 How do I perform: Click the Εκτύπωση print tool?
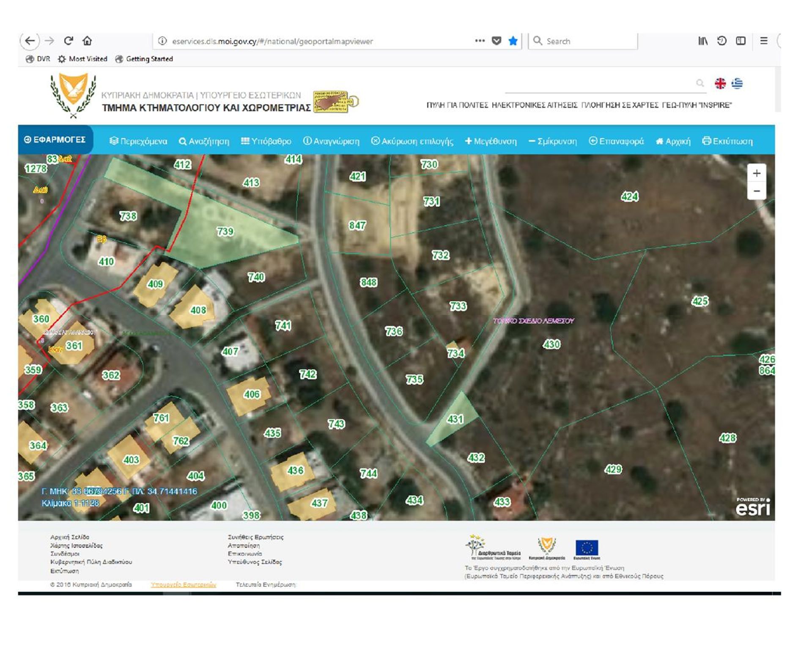coord(727,141)
